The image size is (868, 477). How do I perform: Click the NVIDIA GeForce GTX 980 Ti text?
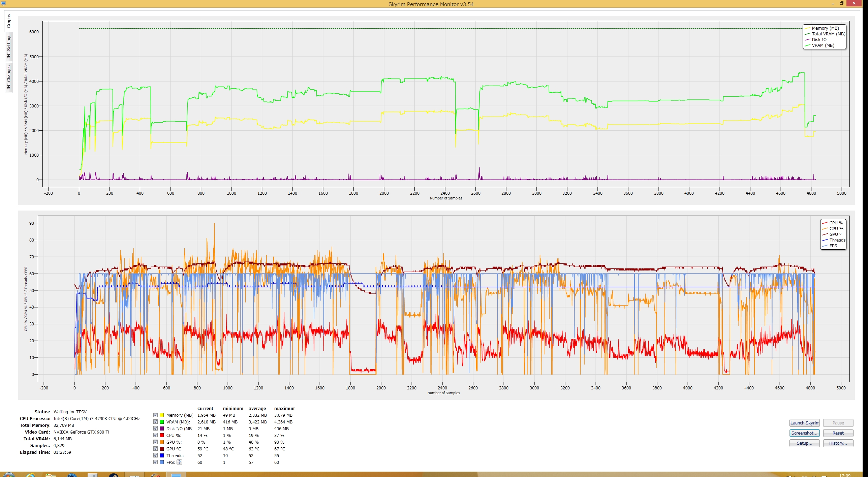point(81,432)
